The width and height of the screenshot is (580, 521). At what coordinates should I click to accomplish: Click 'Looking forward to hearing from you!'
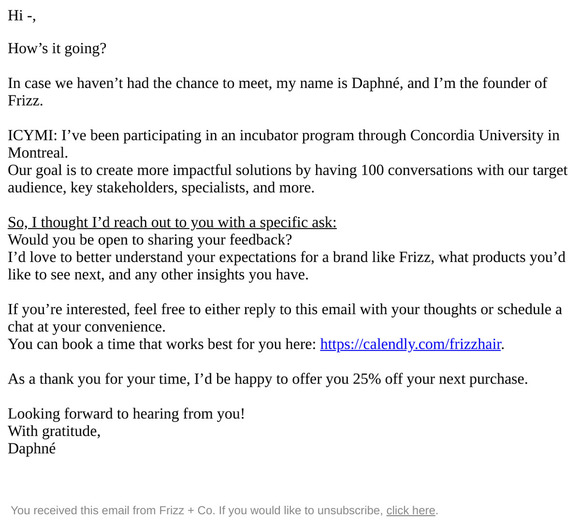pos(126,414)
